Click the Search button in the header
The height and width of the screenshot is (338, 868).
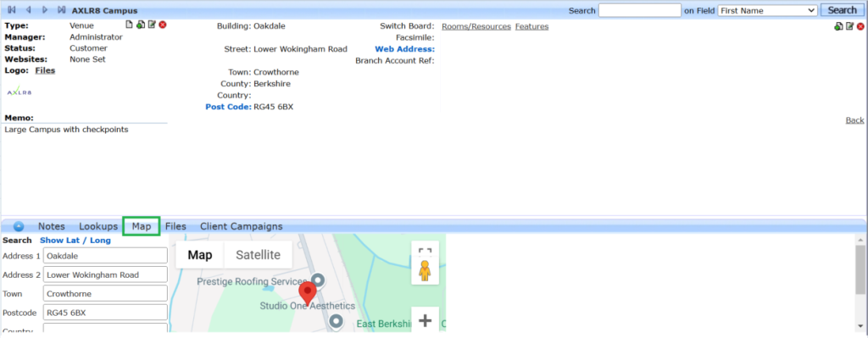(842, 10)
